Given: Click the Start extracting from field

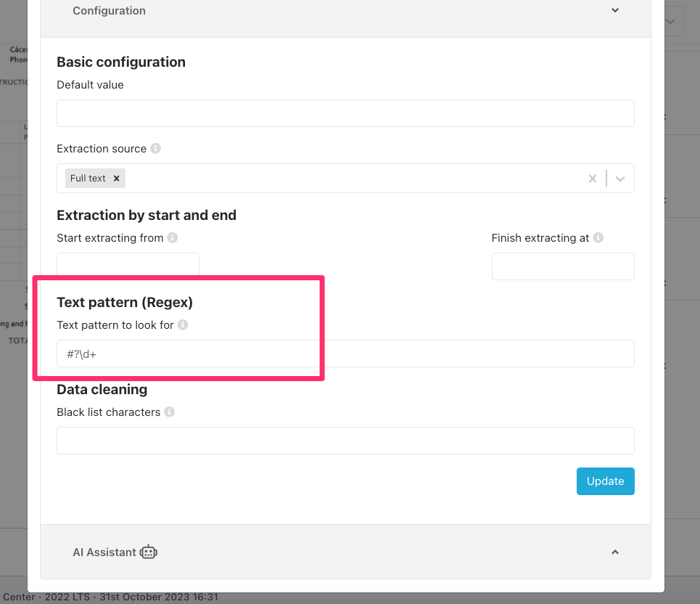Looking at the screenshot, I should 128,264.
